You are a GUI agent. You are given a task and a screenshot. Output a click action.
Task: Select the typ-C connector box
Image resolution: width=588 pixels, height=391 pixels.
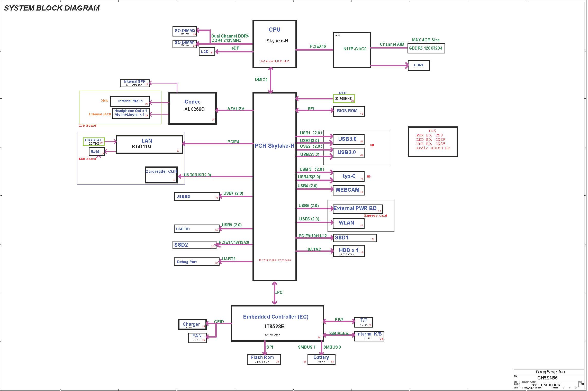point(349,176)
